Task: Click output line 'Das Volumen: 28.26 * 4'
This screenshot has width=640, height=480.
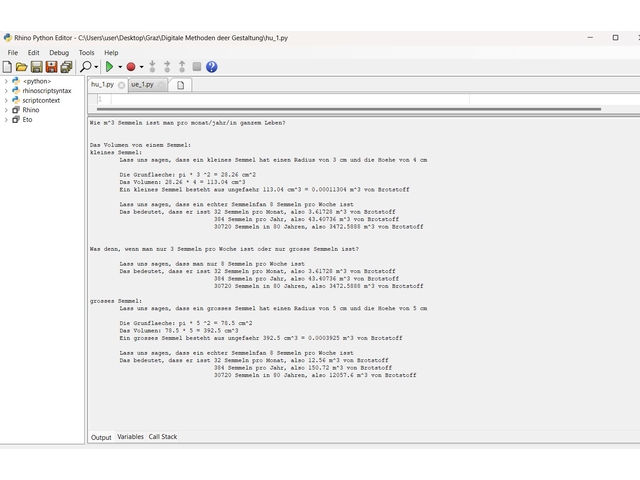Action: (x=182, y=182)
